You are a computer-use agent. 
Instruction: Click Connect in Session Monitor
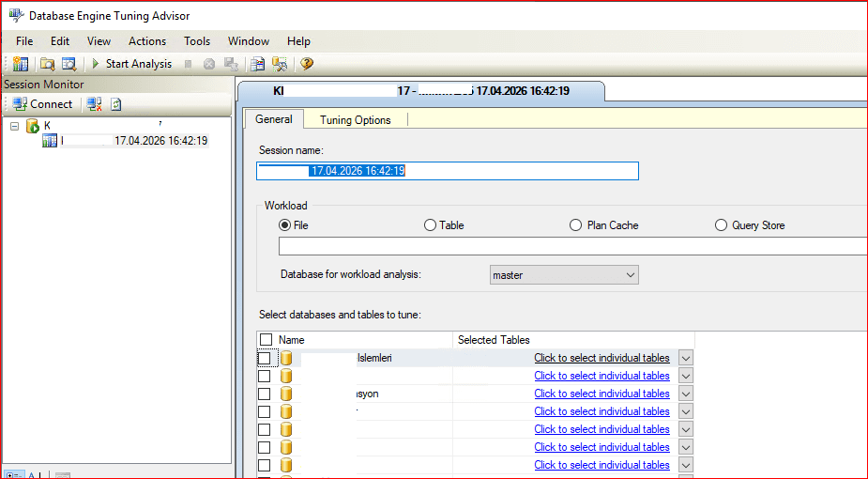pos(42,104)
